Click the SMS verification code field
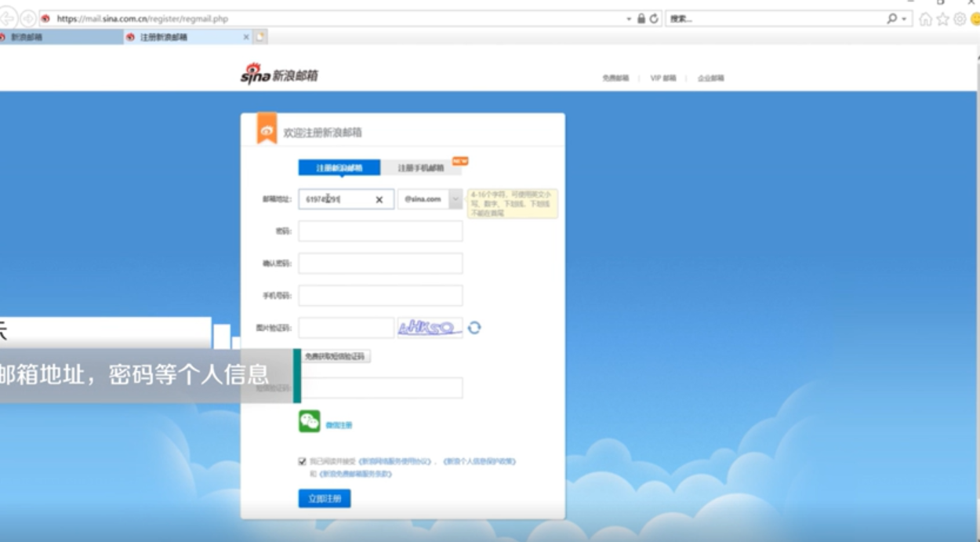 [x=380, y=387]
